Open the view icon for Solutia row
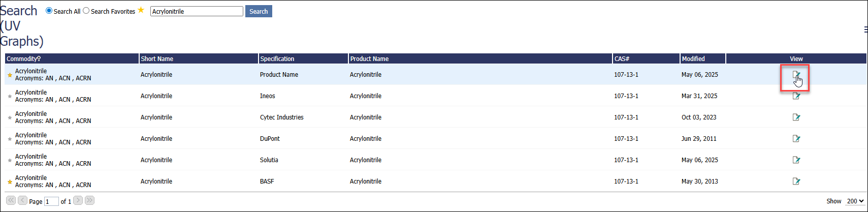This screenshot has height=212, width=868. point(796,160)
